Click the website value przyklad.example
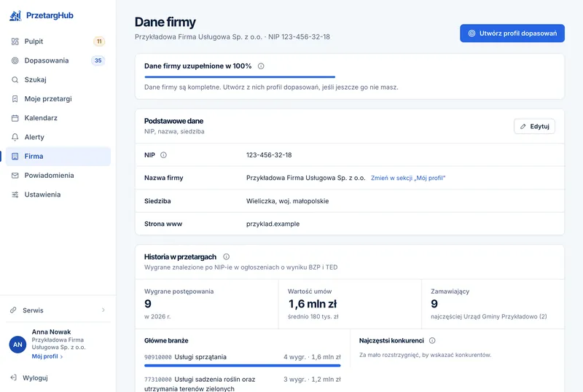The width and height of the screenshot is (583, 392). 273,224
